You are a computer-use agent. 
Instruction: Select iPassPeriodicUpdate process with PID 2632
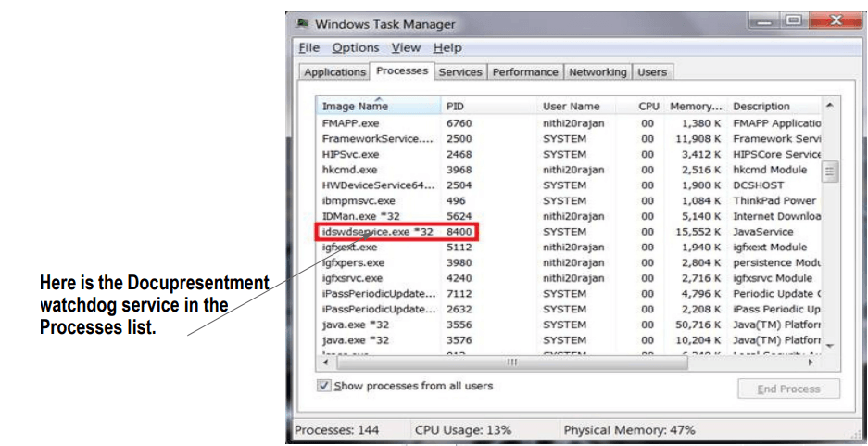pos(569,309)
